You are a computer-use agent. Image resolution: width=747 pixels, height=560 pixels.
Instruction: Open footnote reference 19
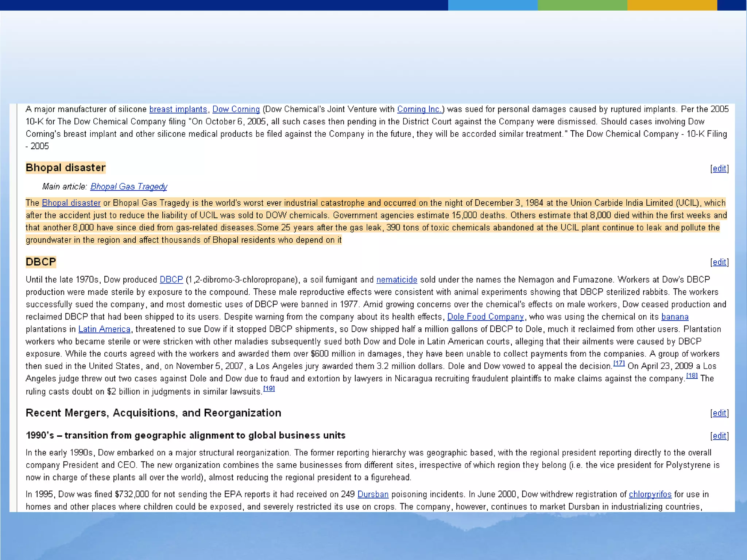[x=269, y=389]
